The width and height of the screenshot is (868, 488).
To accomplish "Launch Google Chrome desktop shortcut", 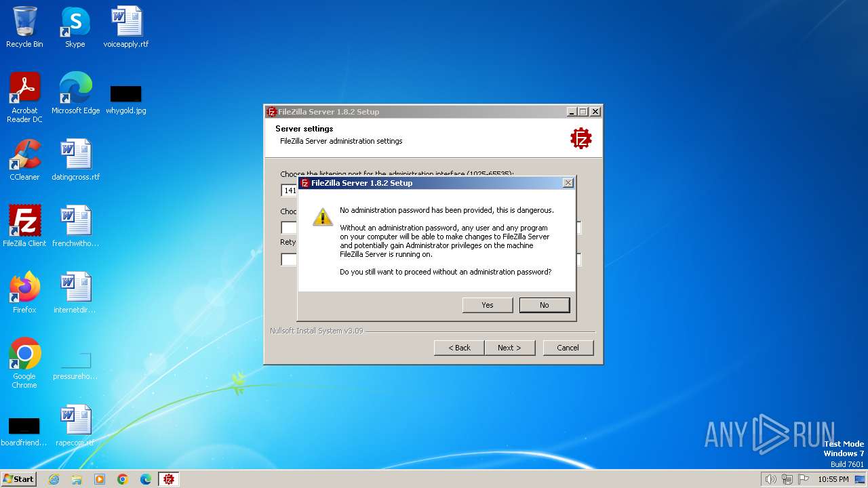I will (x=24, y=363).
